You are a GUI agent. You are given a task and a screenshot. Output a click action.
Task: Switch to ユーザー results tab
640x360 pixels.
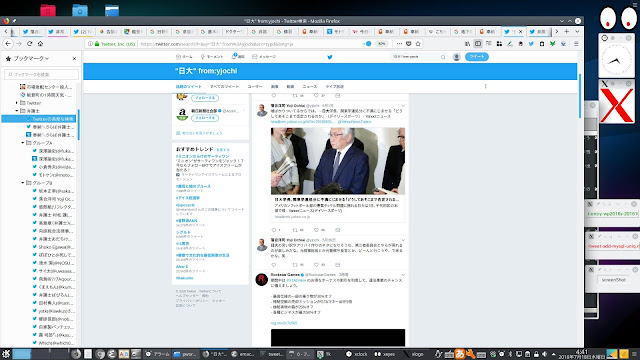click(x=255, y=87)
